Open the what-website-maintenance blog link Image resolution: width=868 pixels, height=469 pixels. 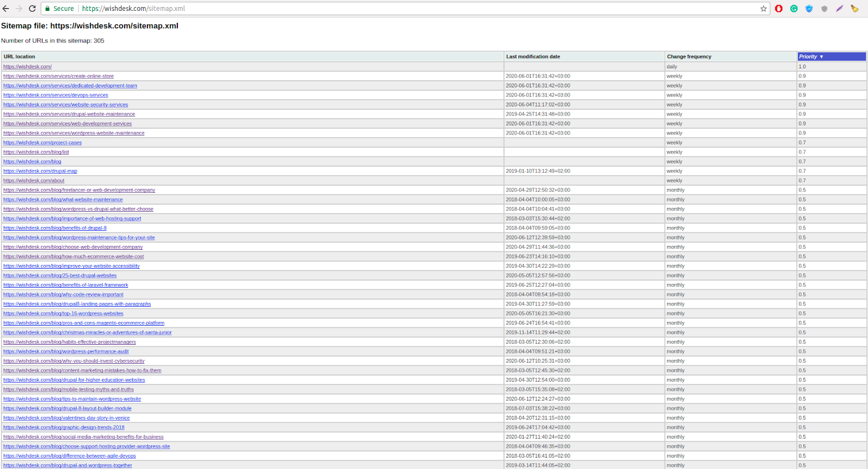pyautogui.click(x=63, y=200)
